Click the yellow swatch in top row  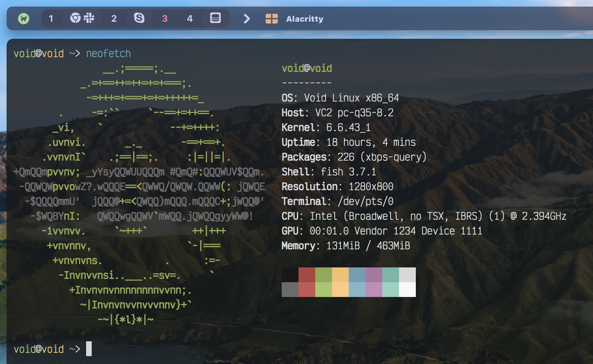pos(340,275)
